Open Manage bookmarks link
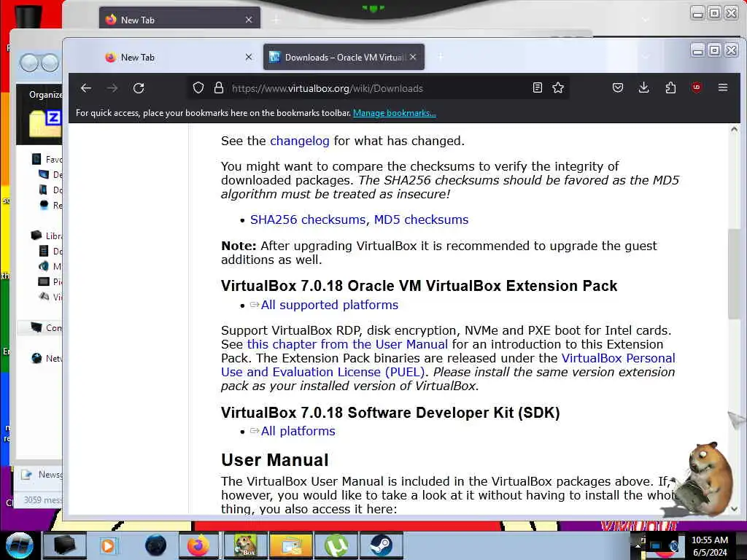 (x=395, y=113)
